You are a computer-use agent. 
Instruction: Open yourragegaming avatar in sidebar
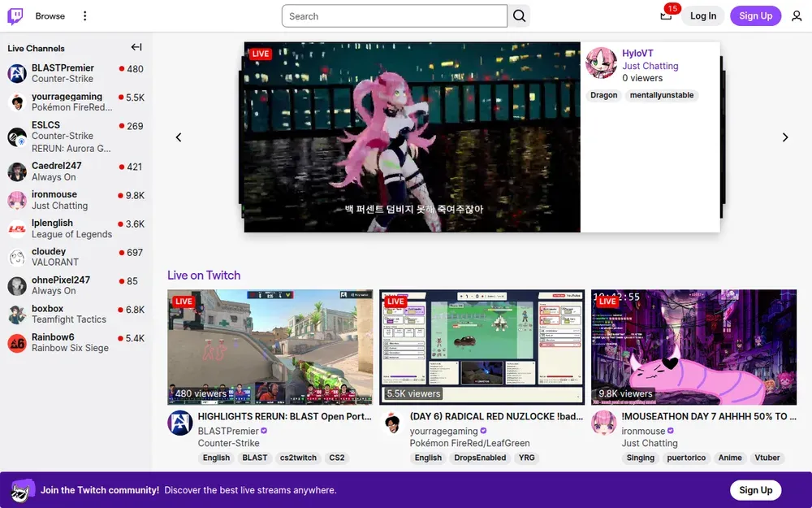tap(17, 102)
